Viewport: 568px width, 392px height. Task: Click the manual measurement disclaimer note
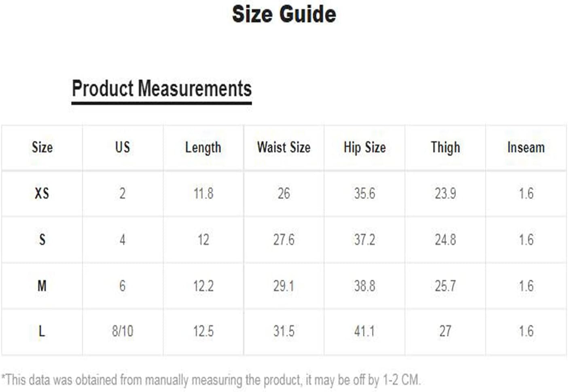coord(211,380)
